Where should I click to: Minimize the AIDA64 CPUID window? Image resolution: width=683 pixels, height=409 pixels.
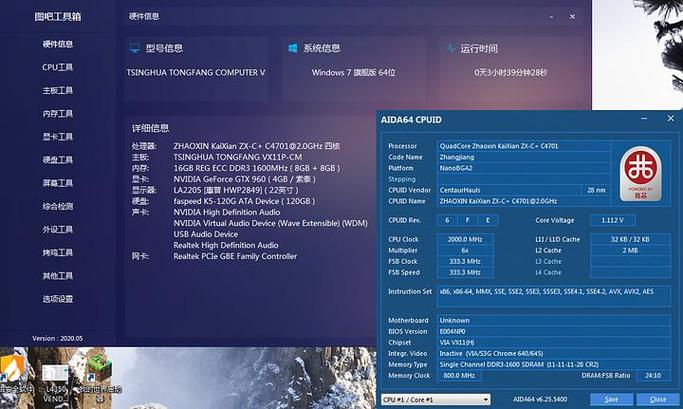point(642,120)
